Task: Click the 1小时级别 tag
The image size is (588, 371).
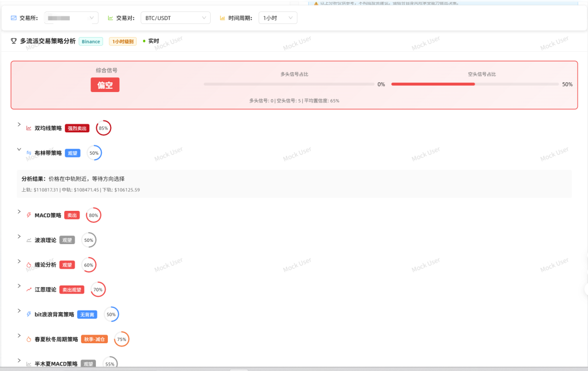Action: click(123, 41)
